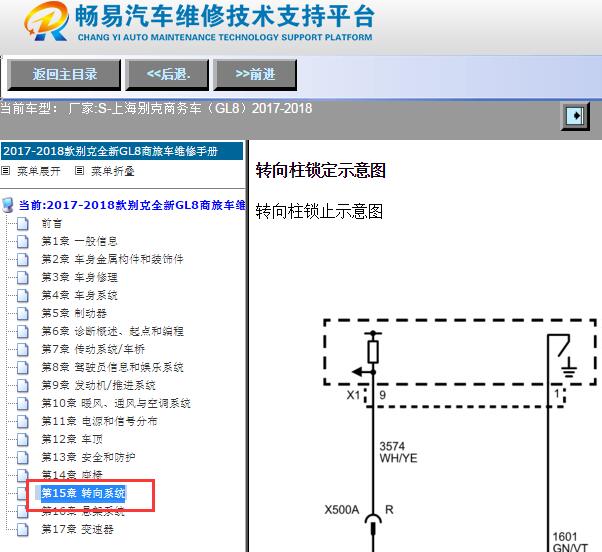Click connector label X500A in diagram

point(342,510)
